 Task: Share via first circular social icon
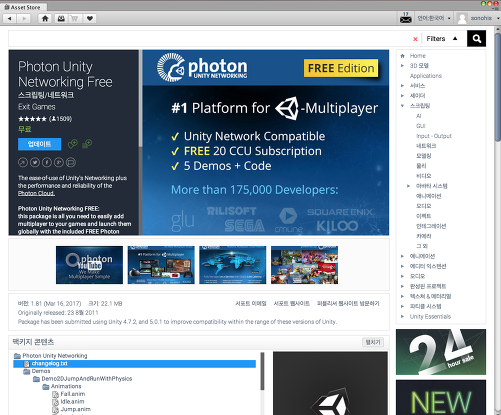pos(23,162)
